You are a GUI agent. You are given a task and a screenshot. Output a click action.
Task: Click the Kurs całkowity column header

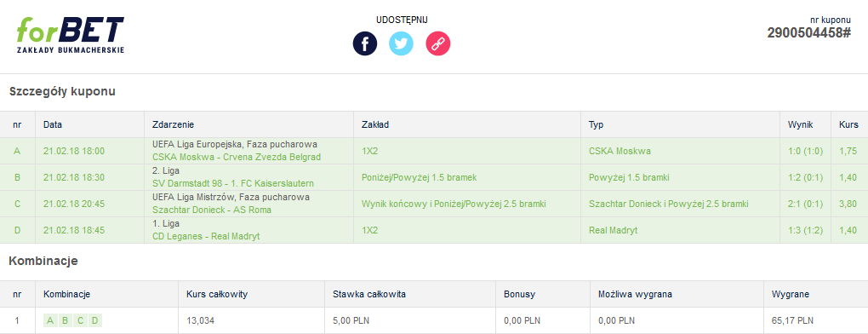pyautogui.click(x=217, y=294)
